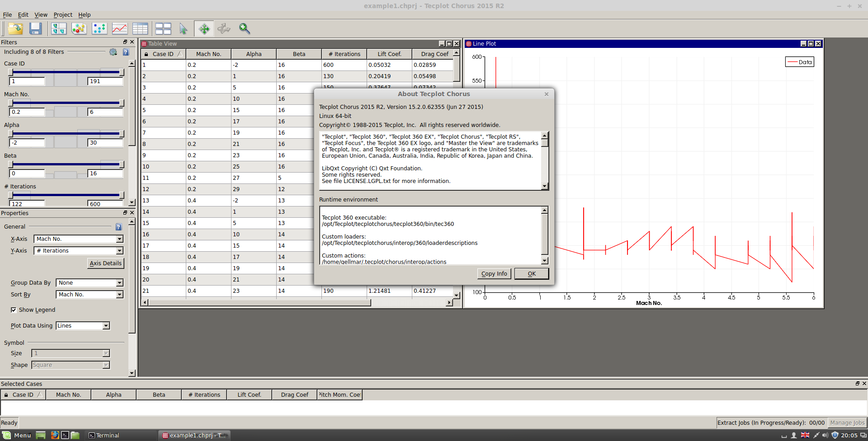Click the example1.chprj taskbar window button
This screenshot has height=441, width=868.
194,435
